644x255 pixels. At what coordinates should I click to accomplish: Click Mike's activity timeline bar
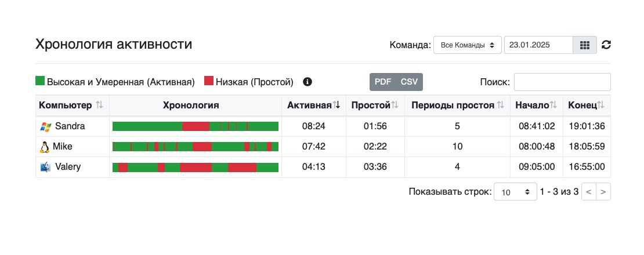click(196, 147)
